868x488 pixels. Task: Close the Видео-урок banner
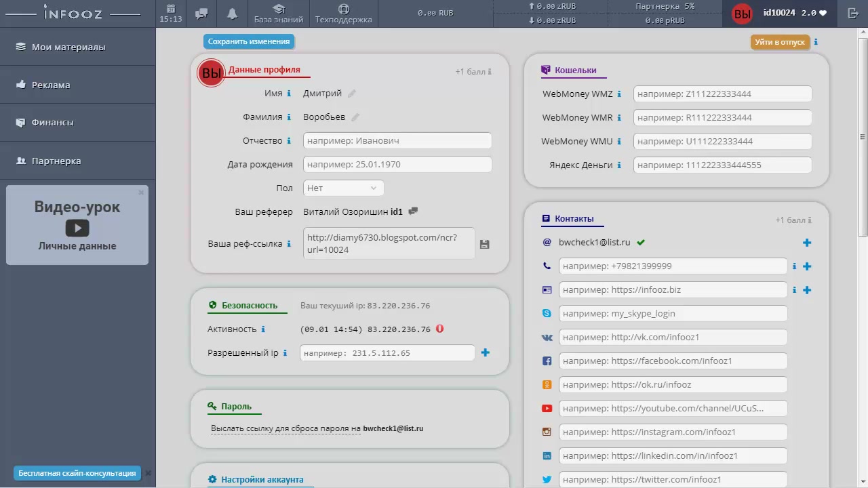pos(141,192)
